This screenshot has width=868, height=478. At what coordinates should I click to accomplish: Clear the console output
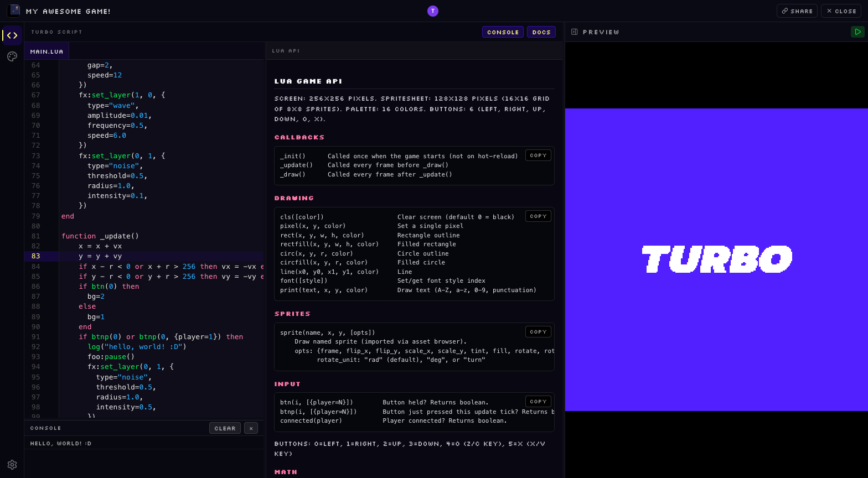pos(225,428)
